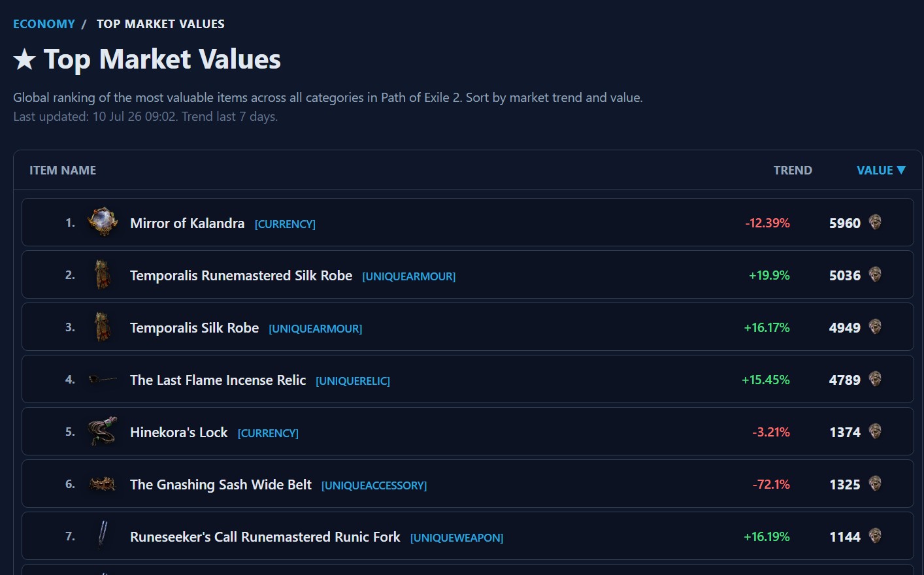Filter by the CURRENCY tag on Hinekora's Lock
Image resolution: width=924 pixels, height=575 pixels.
[268, 433]
